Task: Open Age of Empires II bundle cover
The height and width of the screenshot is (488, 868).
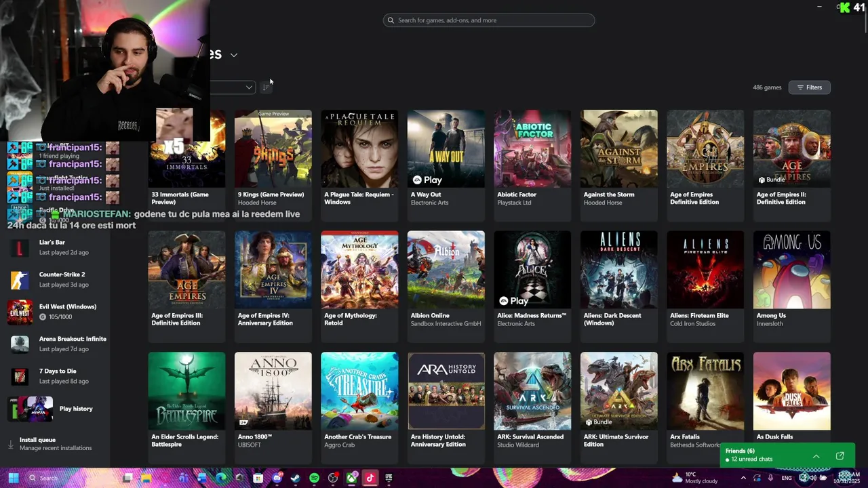Action: (x=791, y=148)
